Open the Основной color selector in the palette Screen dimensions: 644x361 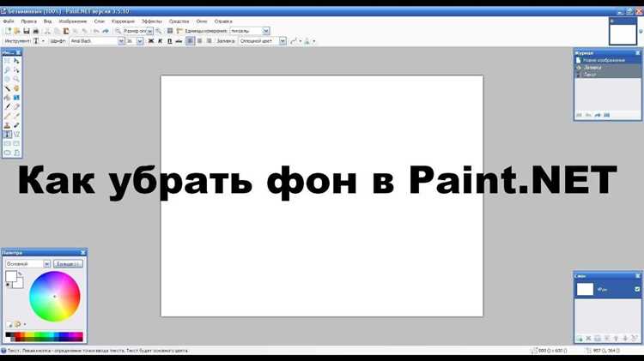(x=27, y=264)
